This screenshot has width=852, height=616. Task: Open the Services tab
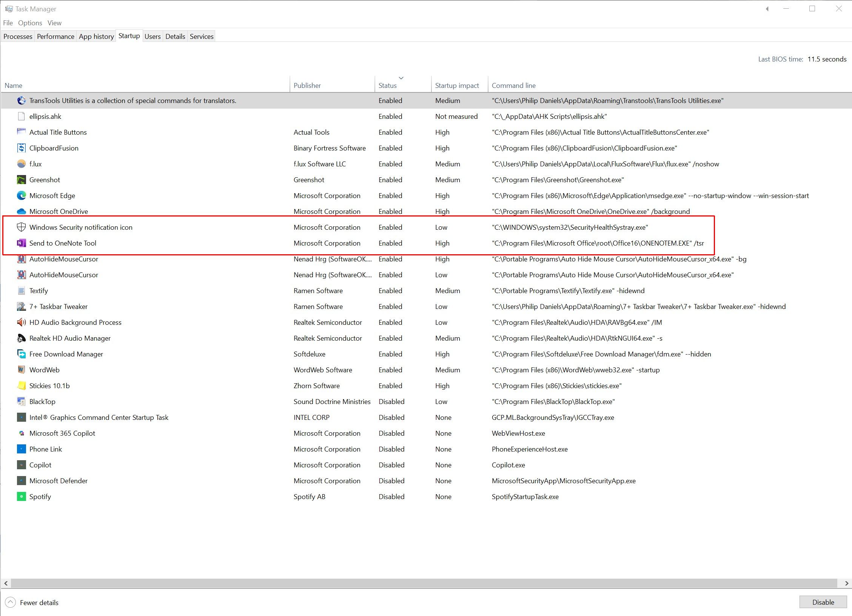202,37
